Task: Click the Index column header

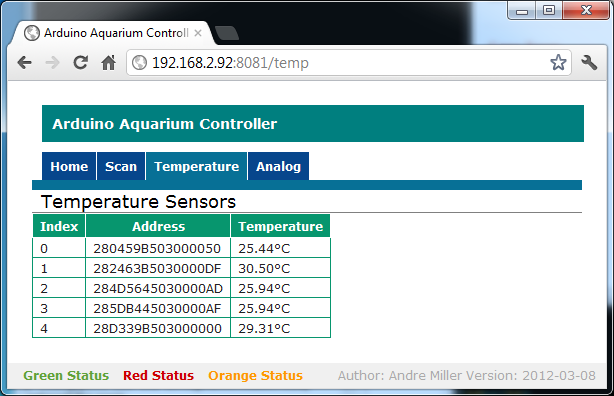Action: point(59,226)
